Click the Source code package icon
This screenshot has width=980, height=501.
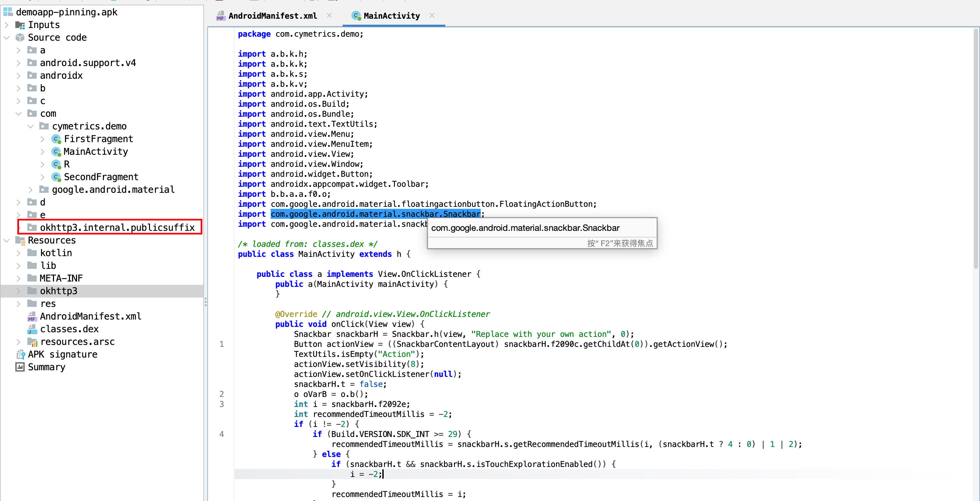(x=20, y=37)
